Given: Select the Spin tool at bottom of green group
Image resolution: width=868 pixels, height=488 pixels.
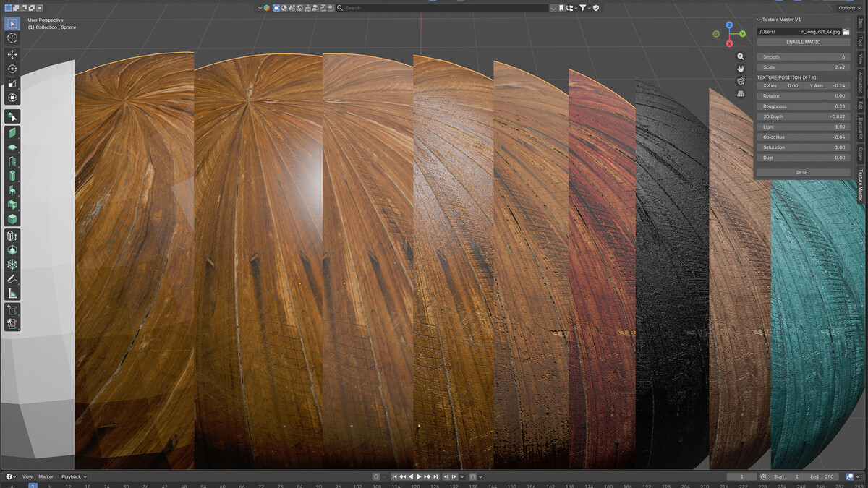Looking at the screenshot, I should point(12,219).
